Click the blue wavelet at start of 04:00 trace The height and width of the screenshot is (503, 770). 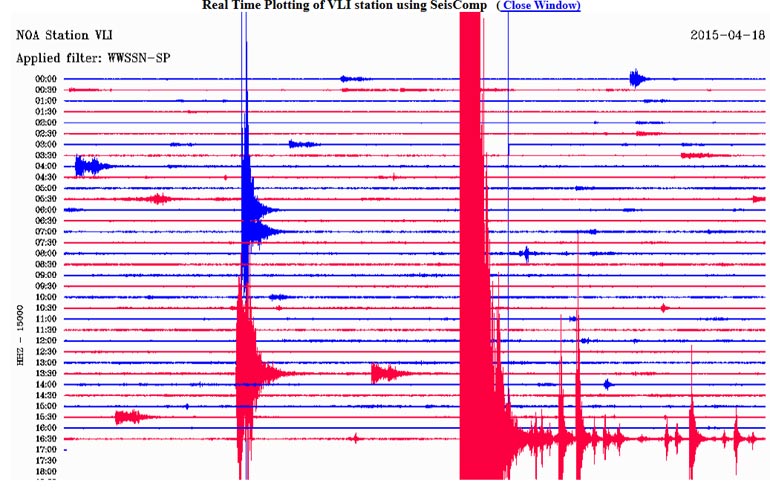[x=88, y=166]
